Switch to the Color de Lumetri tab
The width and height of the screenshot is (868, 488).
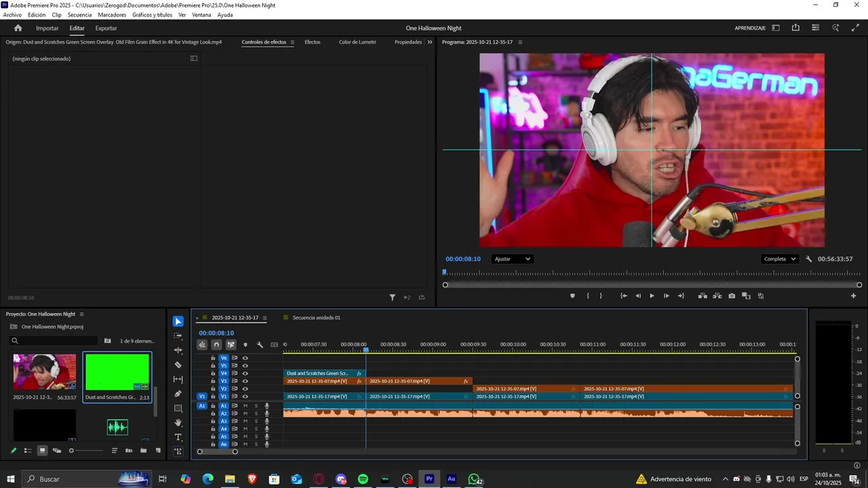tap(357, 42)
